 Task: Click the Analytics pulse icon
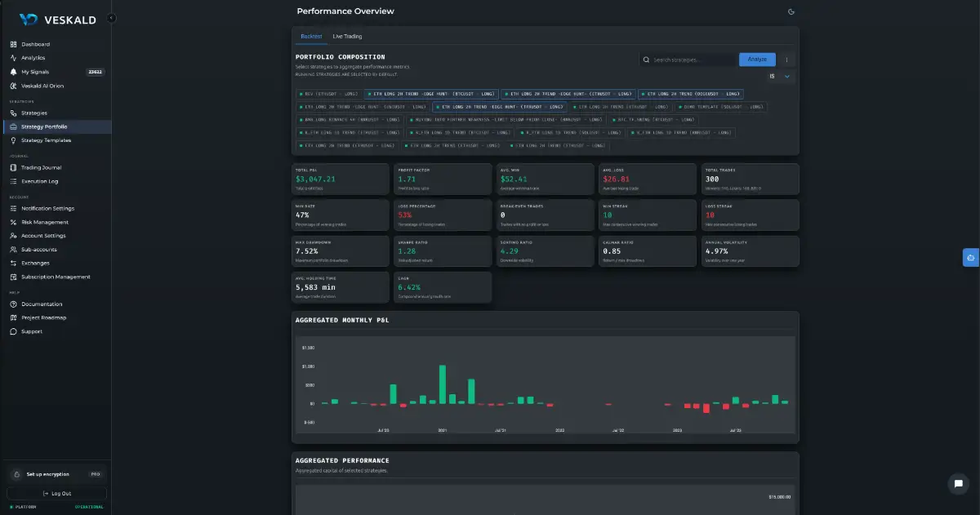[x=13, y=58]
